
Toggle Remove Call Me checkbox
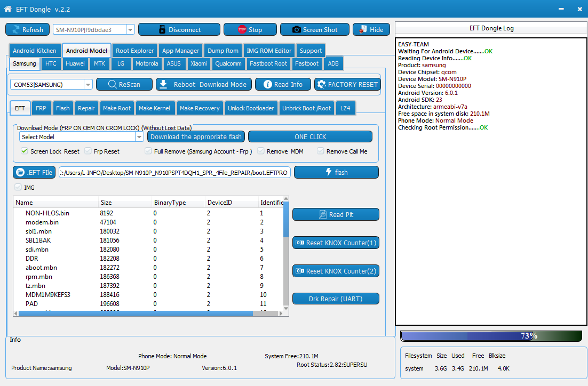point(320,151)
